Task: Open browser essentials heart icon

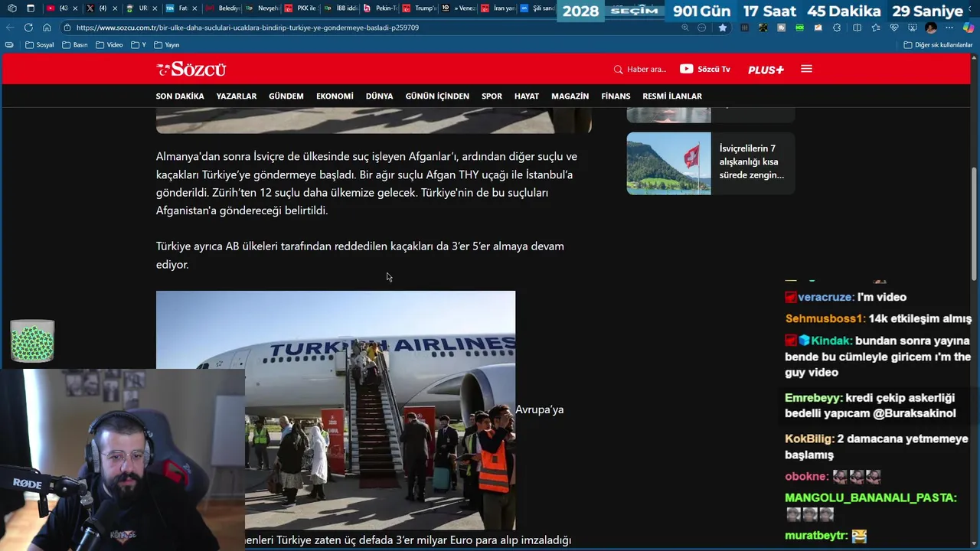Action: click(893, 28)
